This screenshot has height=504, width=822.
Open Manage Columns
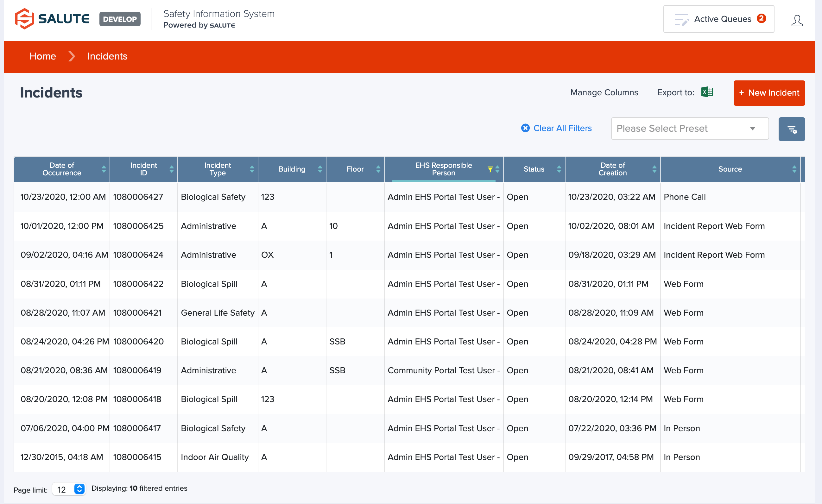pyautogui.click(x=604, y=92)
